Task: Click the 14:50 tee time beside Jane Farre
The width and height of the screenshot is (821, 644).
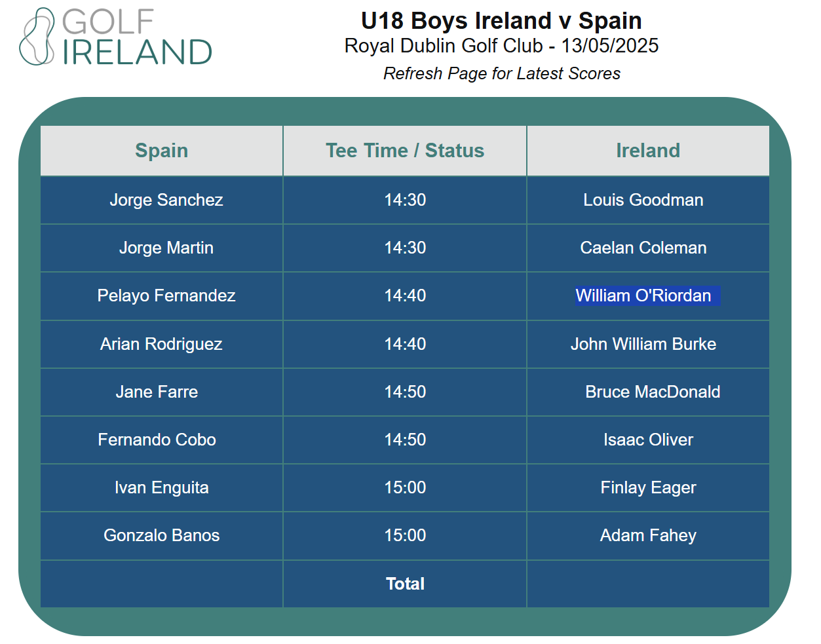Action: pyautogui.click(x=405, y=392)
